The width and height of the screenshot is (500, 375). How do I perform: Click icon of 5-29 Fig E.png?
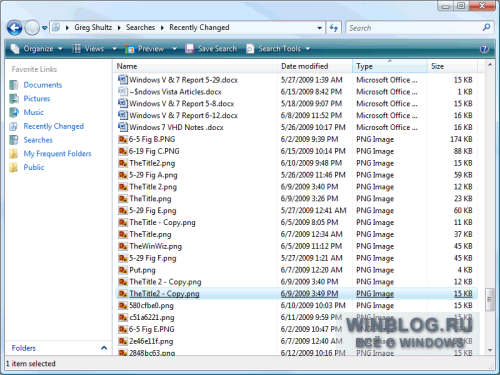click(123, 210)
